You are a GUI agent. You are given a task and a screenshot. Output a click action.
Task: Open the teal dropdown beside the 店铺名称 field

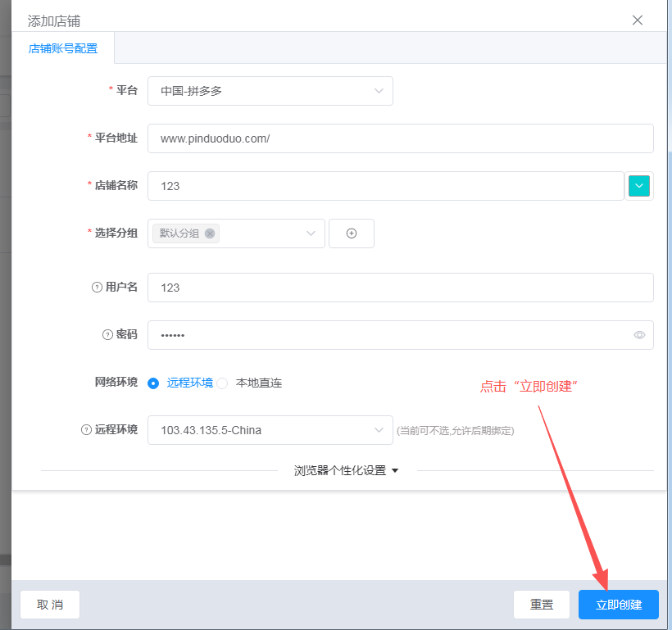click(638, 186)
